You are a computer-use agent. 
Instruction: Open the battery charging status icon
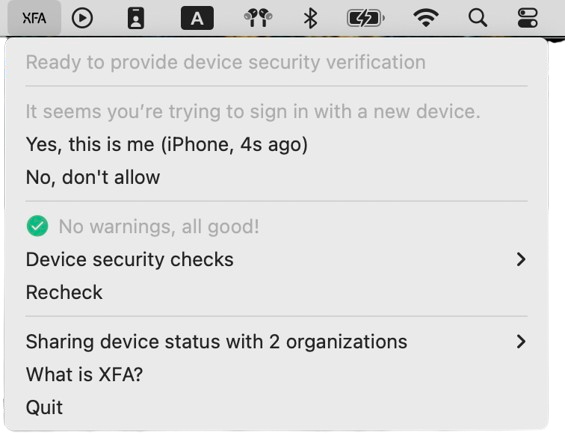point(365,18)
